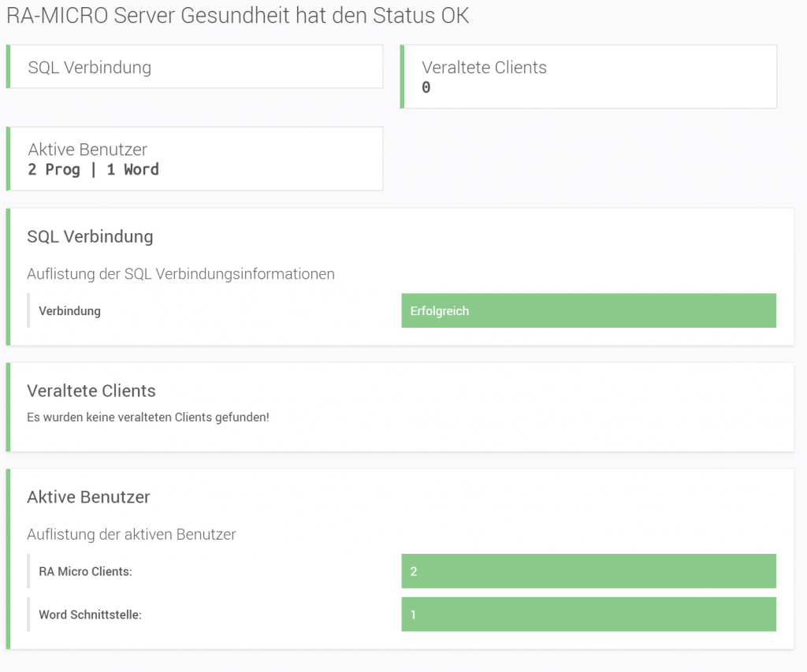Click the 'Word Schnittstelle:' row label
Image resolution: width=807 pixels, height=672 pixels.
[90, 614]
